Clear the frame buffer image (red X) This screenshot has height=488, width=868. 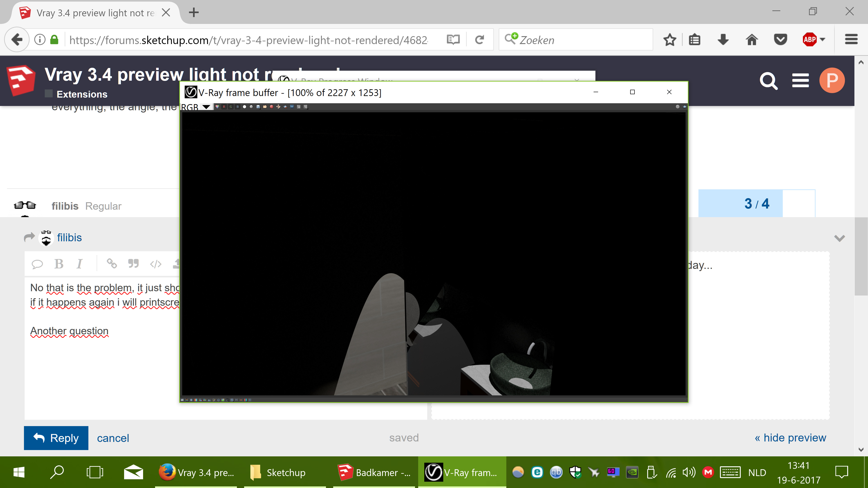coord(271,107)
